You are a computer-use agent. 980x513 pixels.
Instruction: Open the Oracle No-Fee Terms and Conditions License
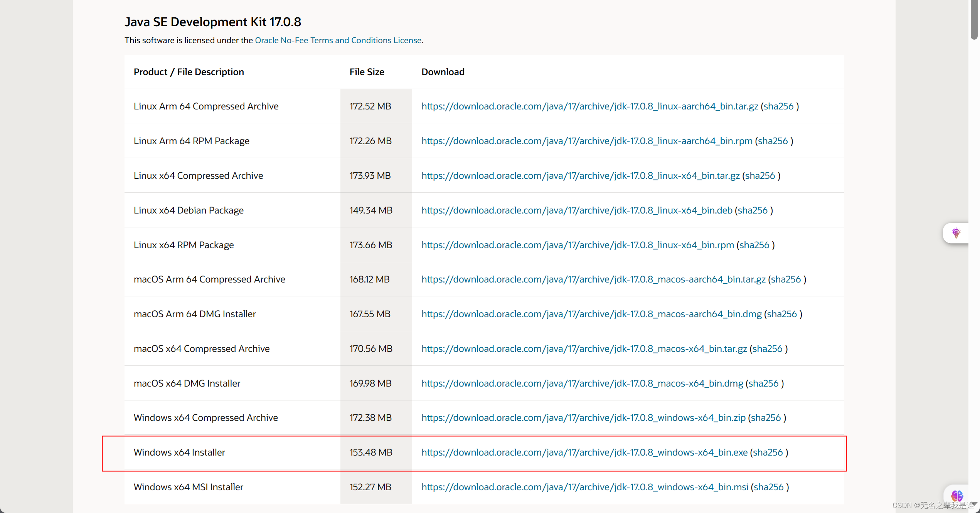tap(338, 40)
